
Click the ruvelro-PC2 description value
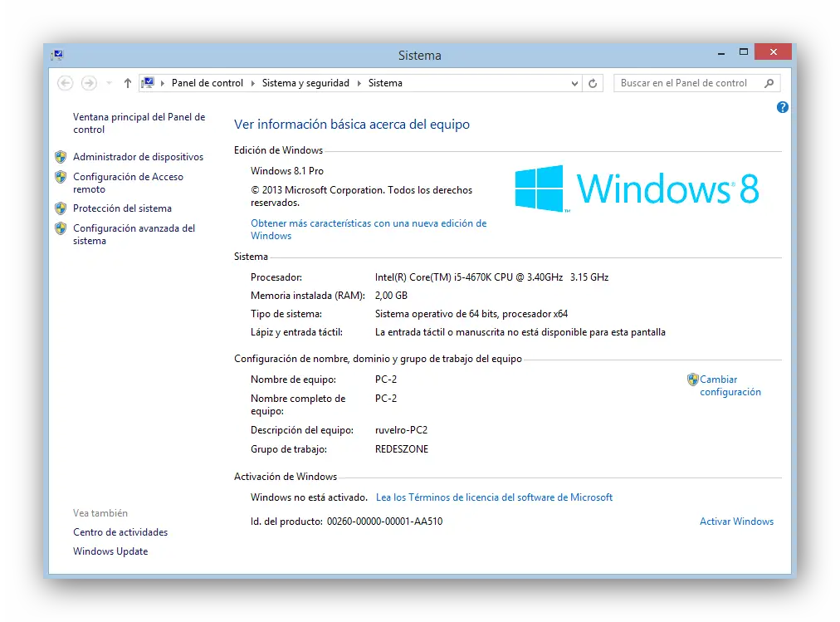click(401, 430)
